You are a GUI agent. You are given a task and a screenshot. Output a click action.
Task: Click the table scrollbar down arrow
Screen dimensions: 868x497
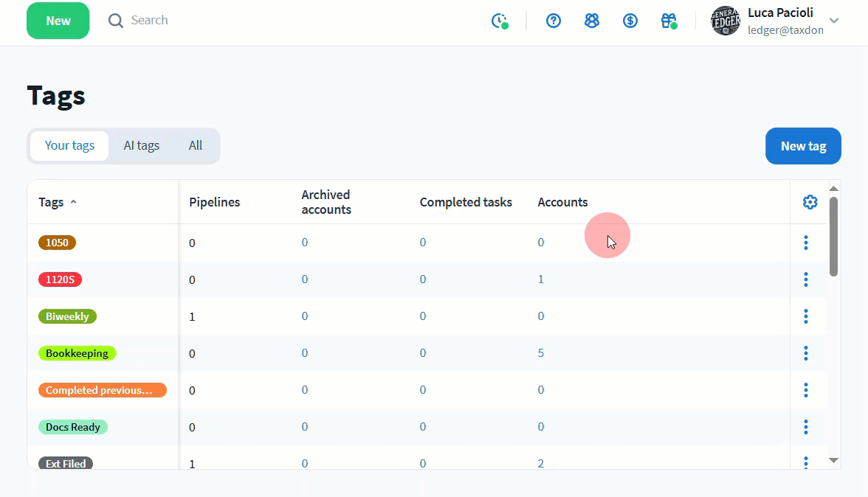[x=834, y=460]
